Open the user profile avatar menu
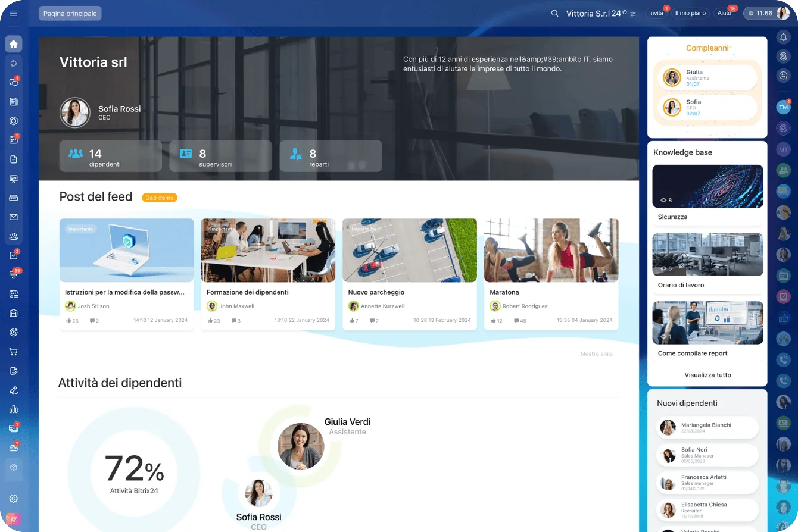The image size is (798, 532). 783,13
